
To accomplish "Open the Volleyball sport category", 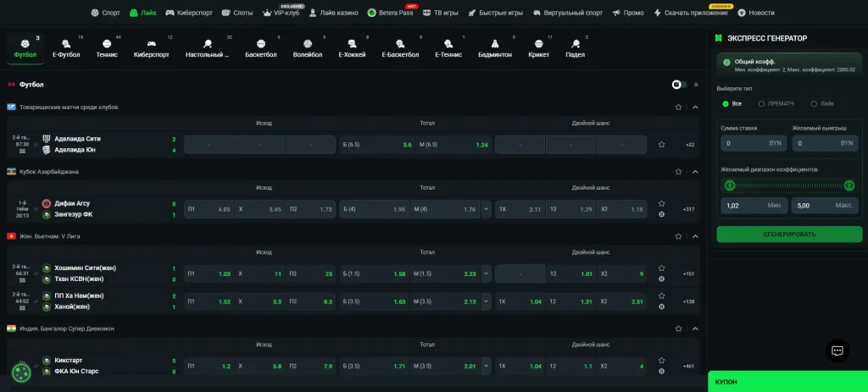I will [x=307, y=47].
